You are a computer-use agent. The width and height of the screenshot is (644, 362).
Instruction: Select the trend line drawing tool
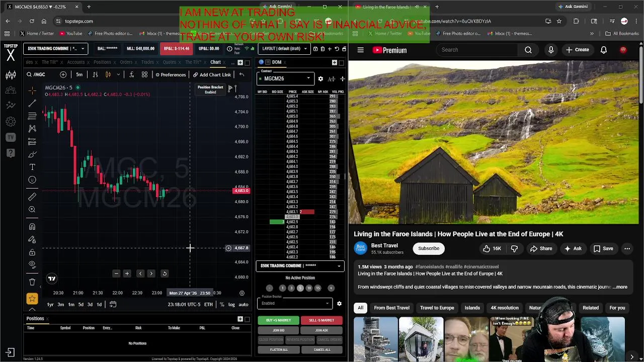[x=32, y=103]
